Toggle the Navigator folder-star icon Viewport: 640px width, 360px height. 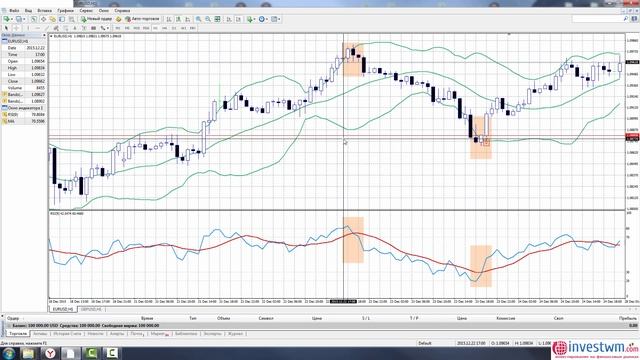tap(53, 19)
